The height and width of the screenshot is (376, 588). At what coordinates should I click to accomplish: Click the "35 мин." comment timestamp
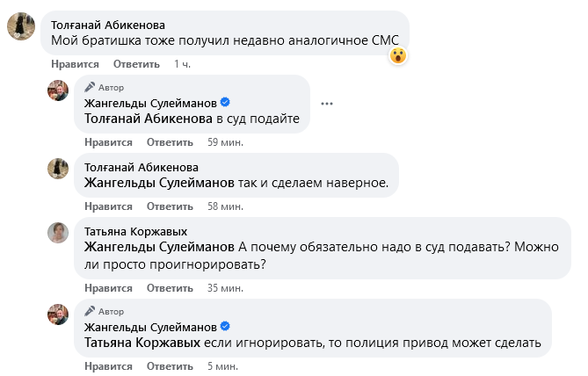click(226, 287)
